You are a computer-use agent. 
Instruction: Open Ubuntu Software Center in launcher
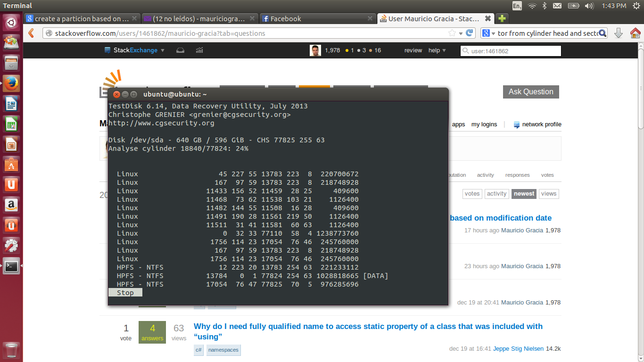pyautogui.click(x=11, y=165)
